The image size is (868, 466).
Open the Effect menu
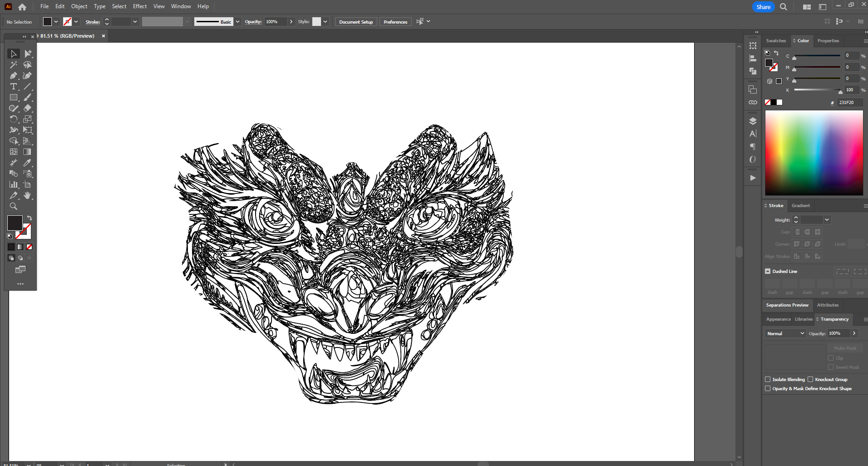point(139,6)
